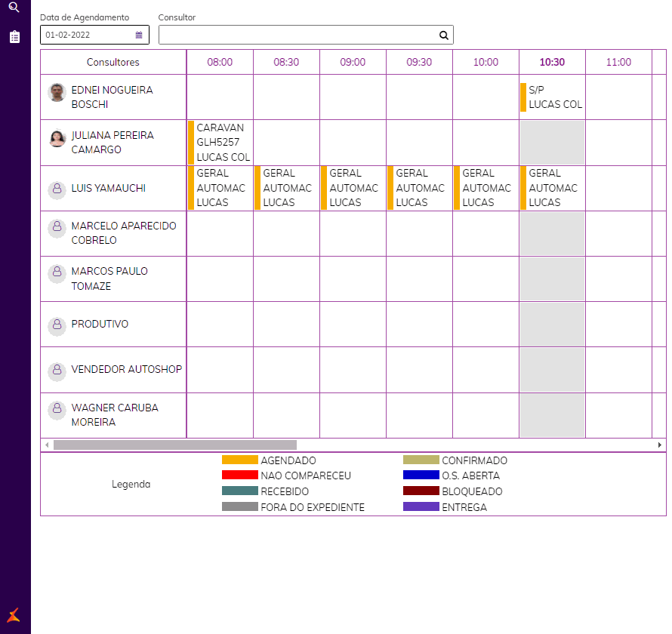Click Juliana's empty 09:00 time slot
672x634 pixels.
click(x=353, y=143)
